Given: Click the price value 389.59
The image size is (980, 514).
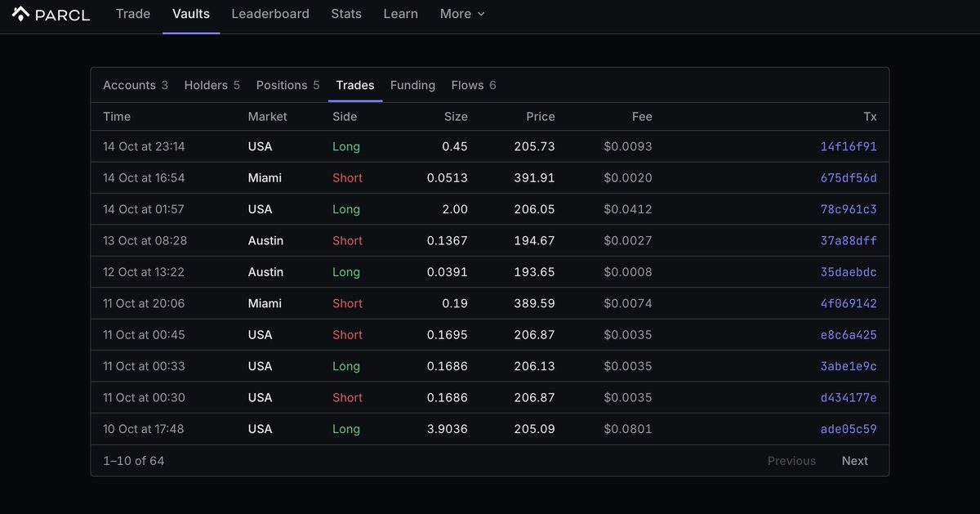Looking at the screenshot, I should (x=534, y=303).
